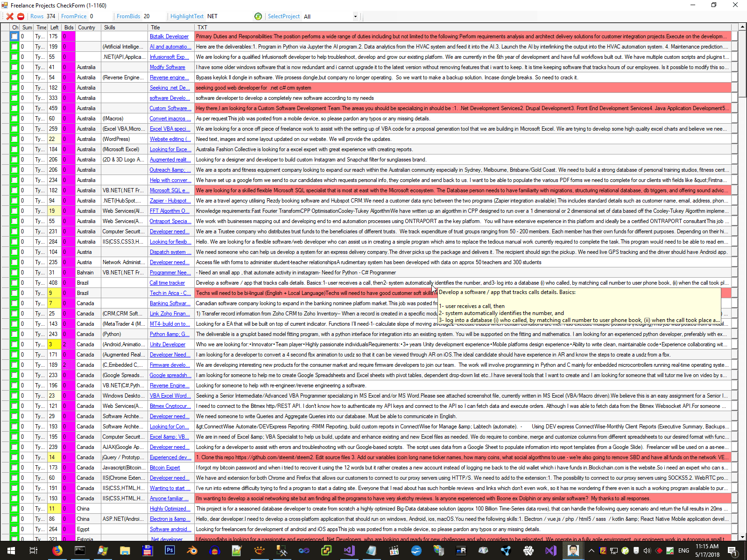
Task: Open the mR taskbar icon
Action: [461, 551]
